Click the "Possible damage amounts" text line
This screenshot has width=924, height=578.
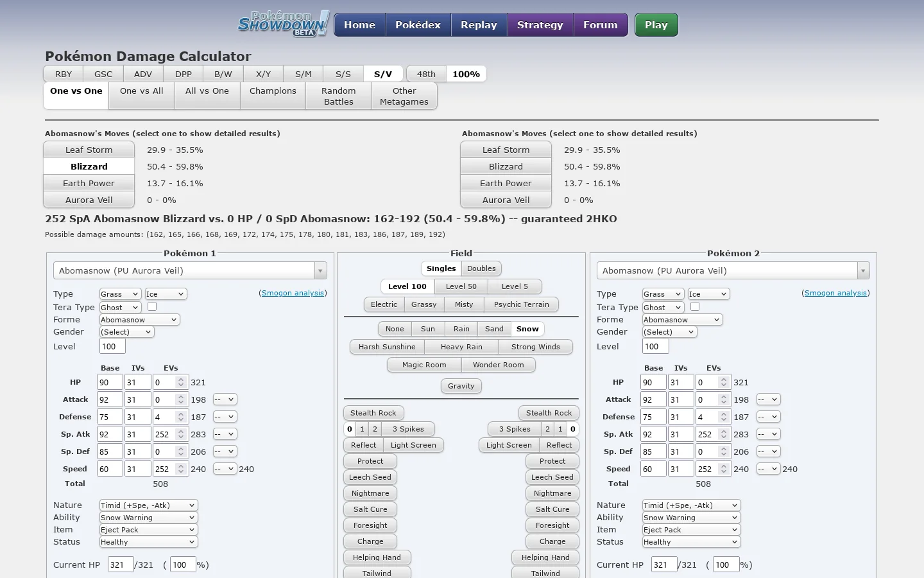click(x=245, y=234)
